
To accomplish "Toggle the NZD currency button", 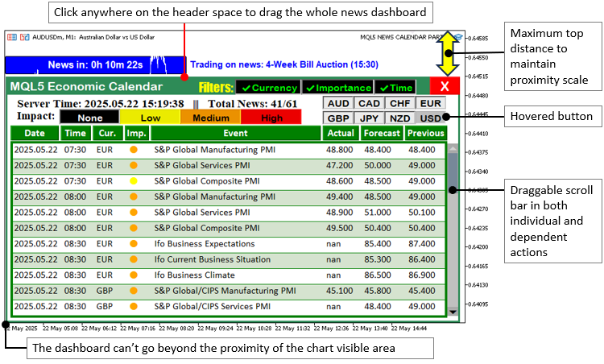I will click(x=399, y=118).
